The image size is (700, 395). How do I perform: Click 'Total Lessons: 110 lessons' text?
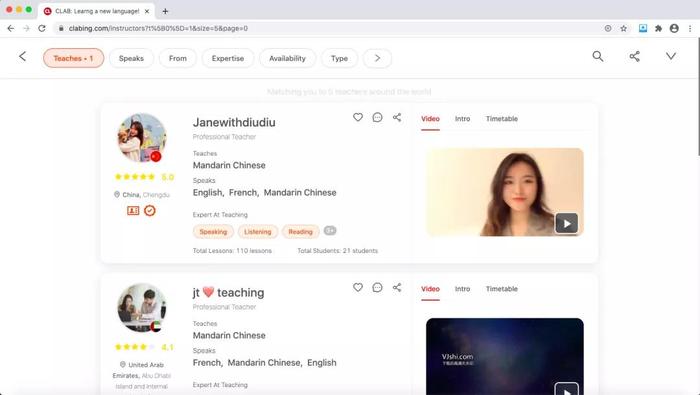coord(232,251)
